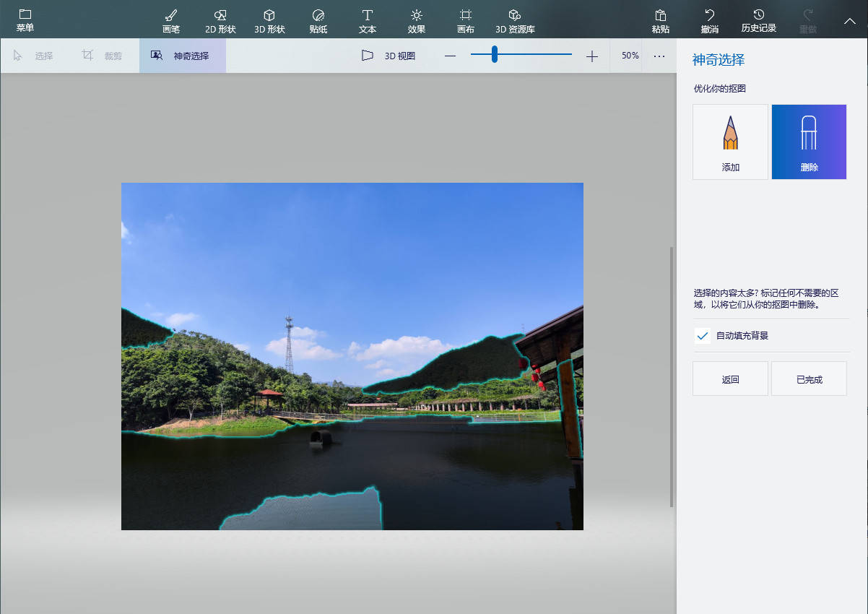Open the 效果 (Effects) panel

417,21
